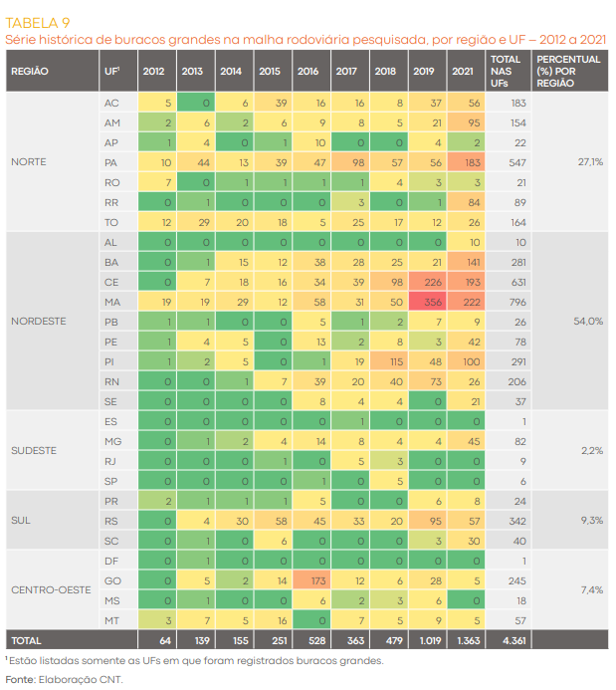Select the CENTRO-OESTE region label
Screen dimensions: 616x690
click(51, 589)
